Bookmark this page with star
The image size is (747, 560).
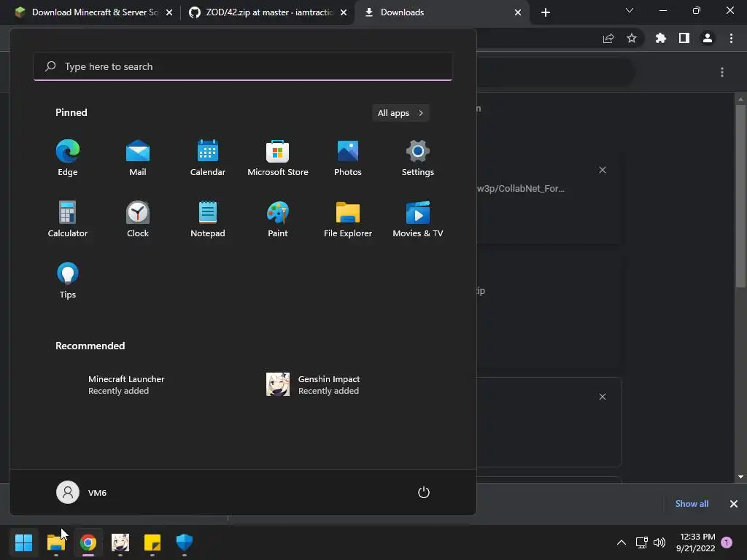point(632,39)
